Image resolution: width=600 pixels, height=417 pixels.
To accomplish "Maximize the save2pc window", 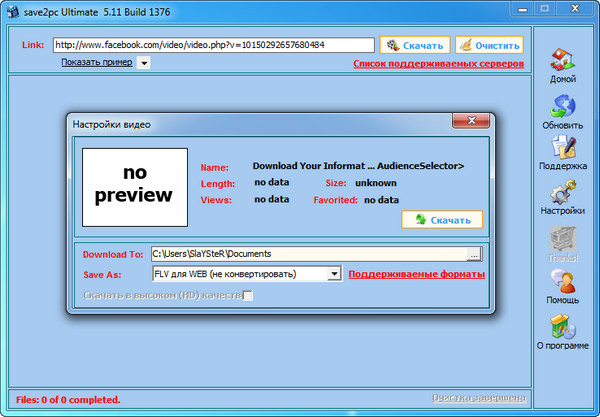I will [545, 9].
